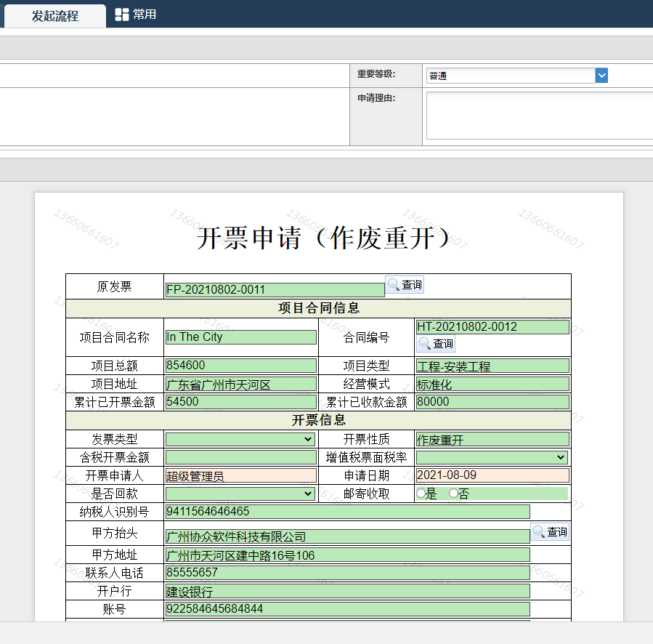
Task: Click the 申请日期 field showing 2021-08-09
Action: (x=492, y=475)
